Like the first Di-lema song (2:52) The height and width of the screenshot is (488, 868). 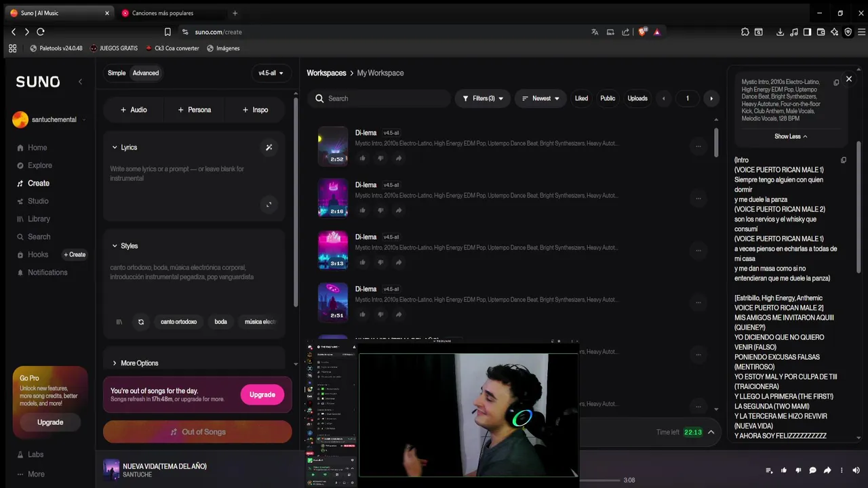[x=362, y=158]
